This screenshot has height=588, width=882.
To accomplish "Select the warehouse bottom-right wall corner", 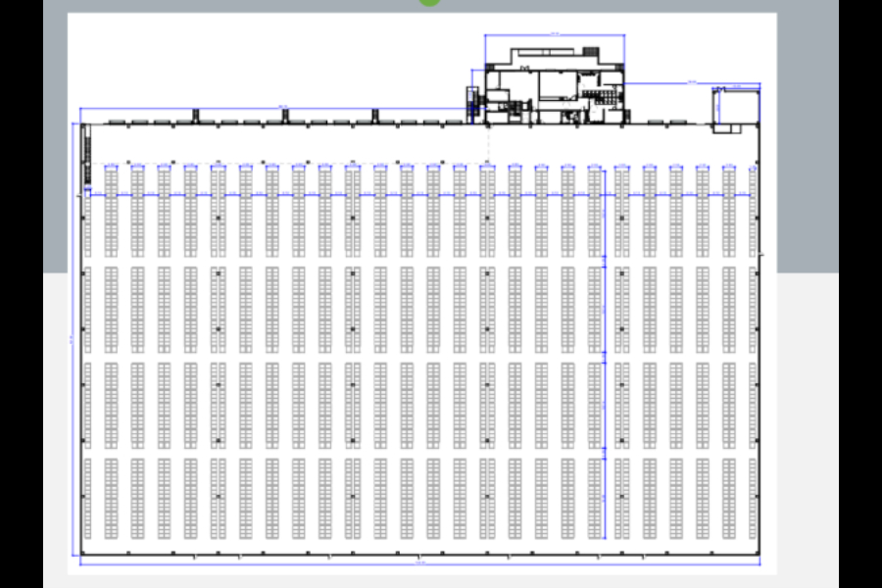I will coord(759,555).
